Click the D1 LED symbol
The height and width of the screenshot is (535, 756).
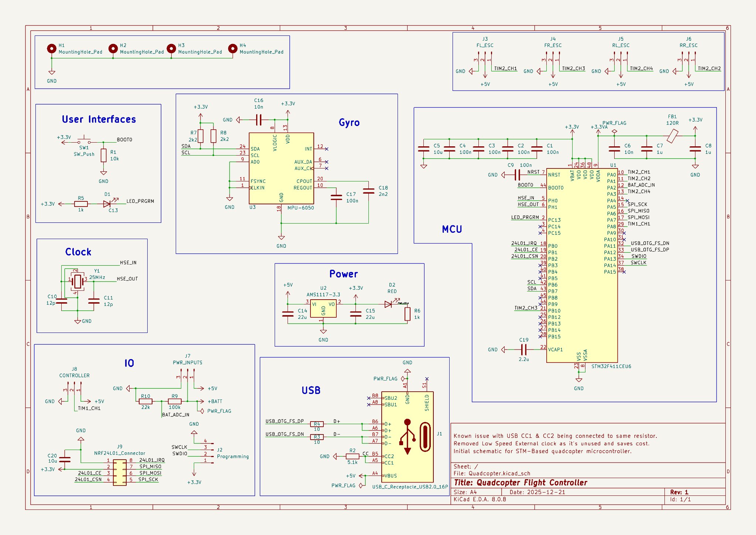point(107,204)
